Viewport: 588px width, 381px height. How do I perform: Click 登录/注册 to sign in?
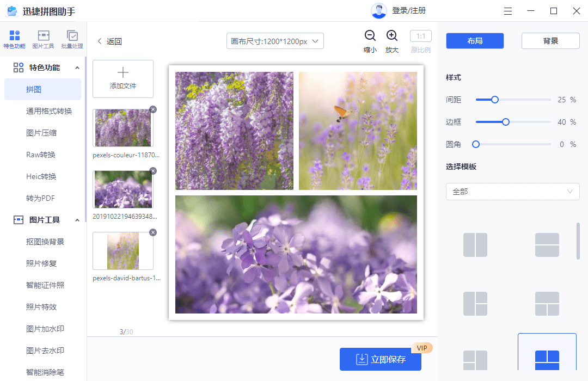(x=409, y=10)
